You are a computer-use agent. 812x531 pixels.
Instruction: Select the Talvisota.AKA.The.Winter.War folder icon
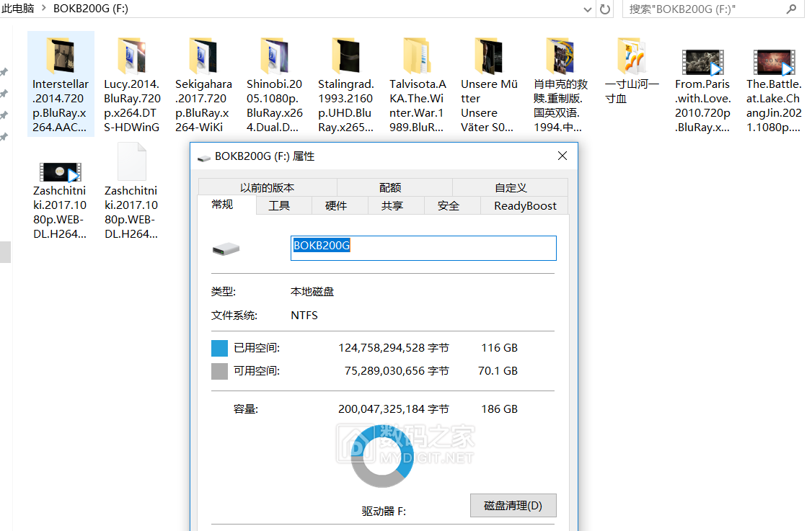(x=418, y=55)
